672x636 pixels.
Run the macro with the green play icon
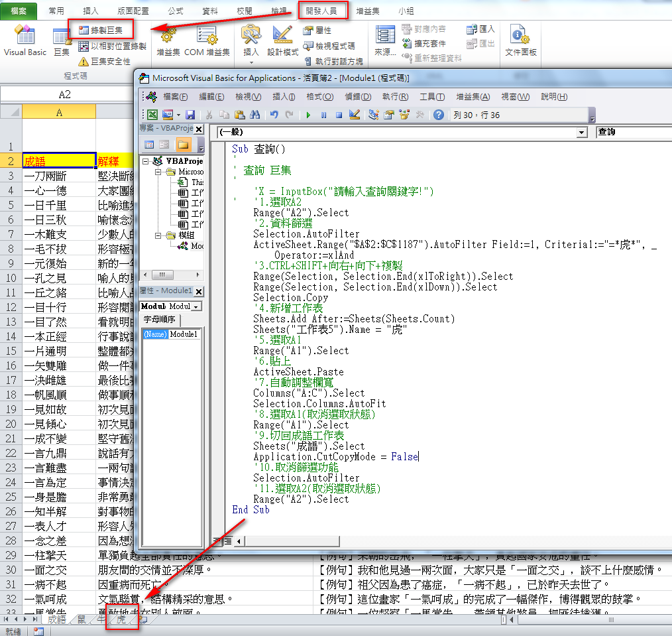click(x=308, y=115)
